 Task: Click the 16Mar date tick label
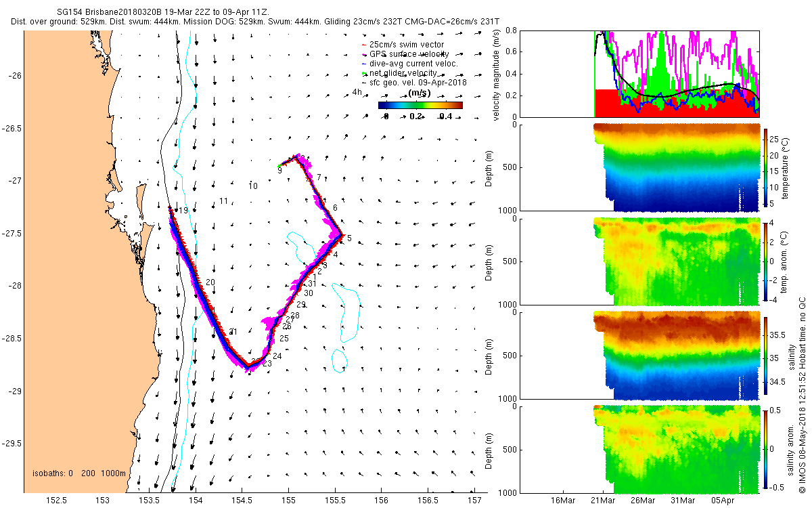564,501
